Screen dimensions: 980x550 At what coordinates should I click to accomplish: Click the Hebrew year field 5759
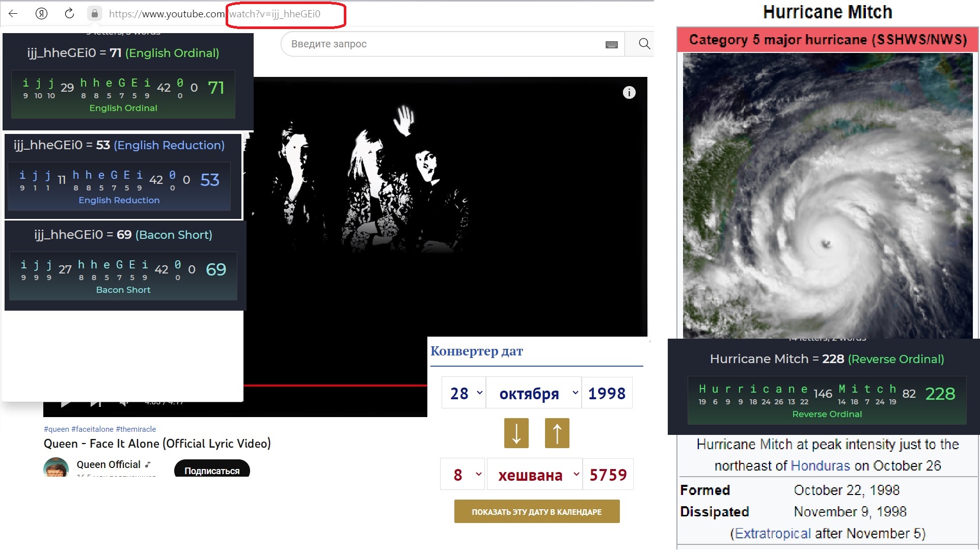click(x=608, y=475)
